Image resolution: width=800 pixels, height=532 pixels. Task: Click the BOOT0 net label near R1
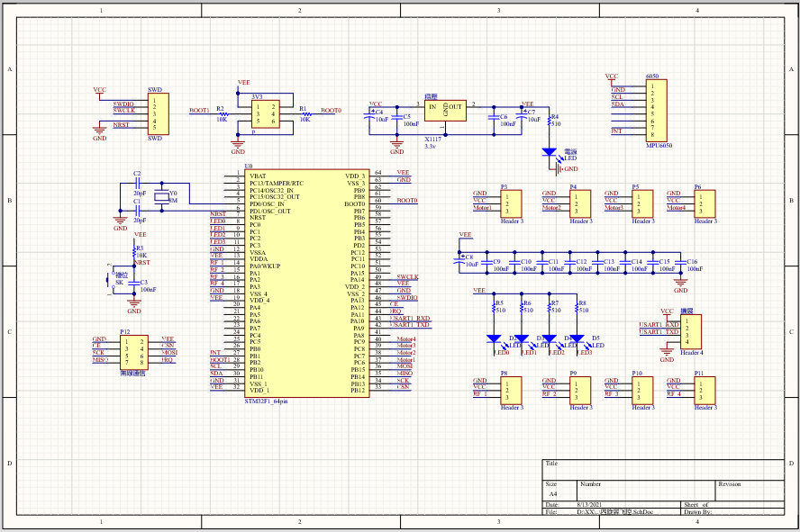[x=332, y=110]
